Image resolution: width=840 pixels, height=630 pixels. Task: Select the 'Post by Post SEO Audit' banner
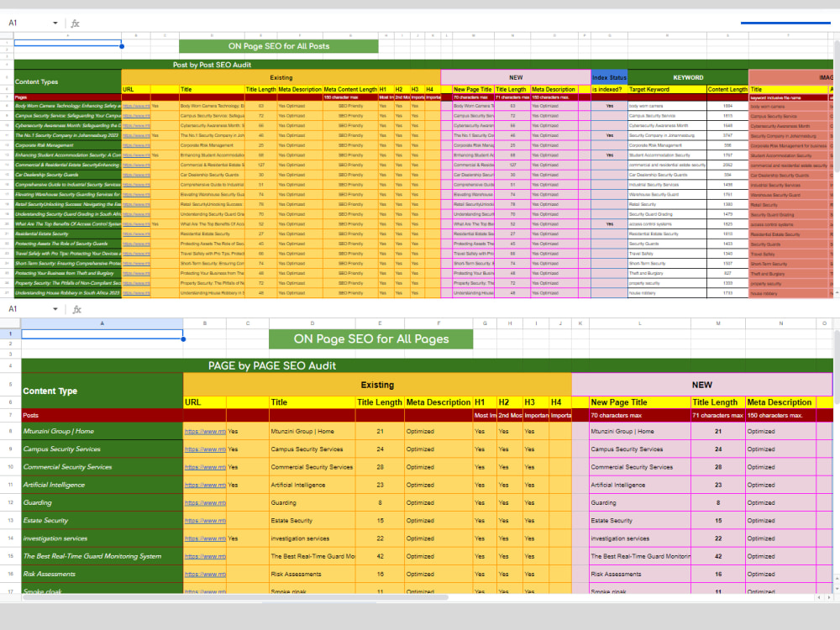tap(212, 65)
